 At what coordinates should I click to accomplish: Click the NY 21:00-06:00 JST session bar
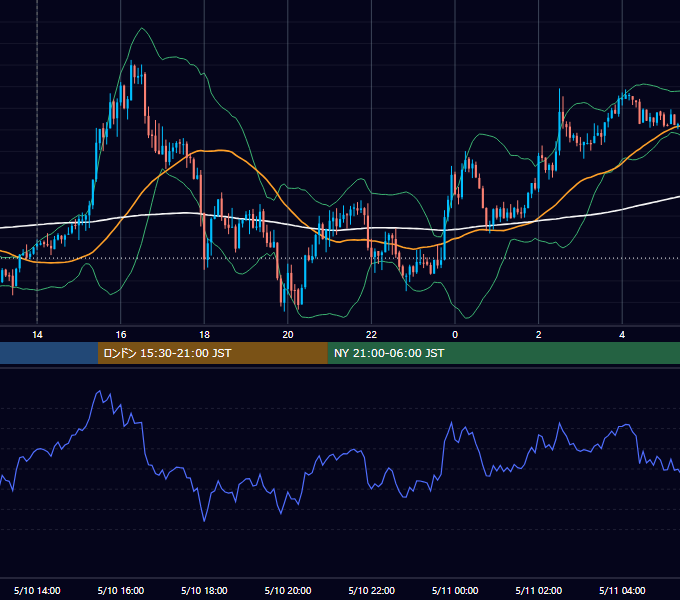tap(503, 353)
